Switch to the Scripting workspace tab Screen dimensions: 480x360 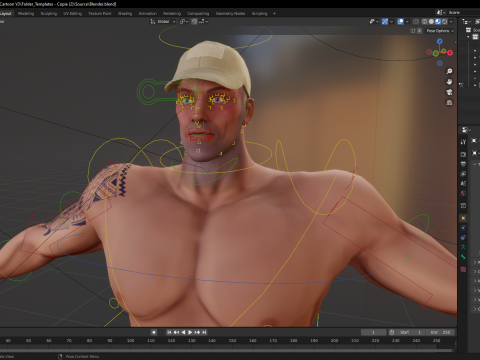pos(259,14)
